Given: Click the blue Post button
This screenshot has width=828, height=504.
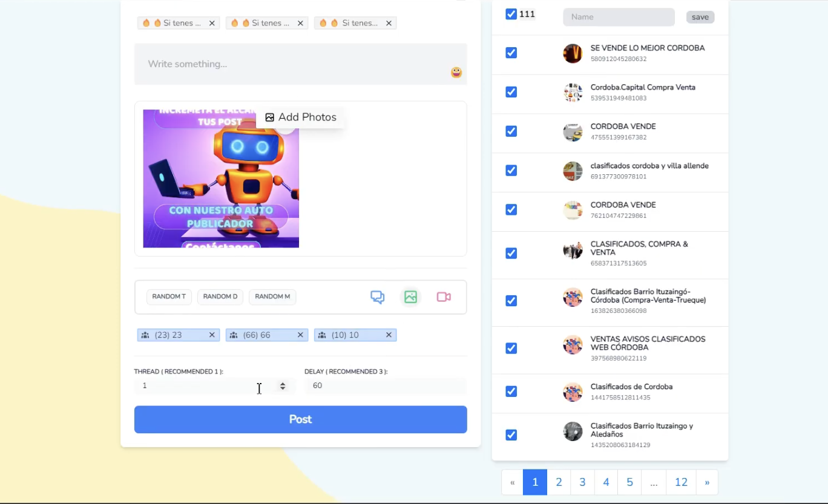Looking at the screenshot, I should (x=301, y=419).
